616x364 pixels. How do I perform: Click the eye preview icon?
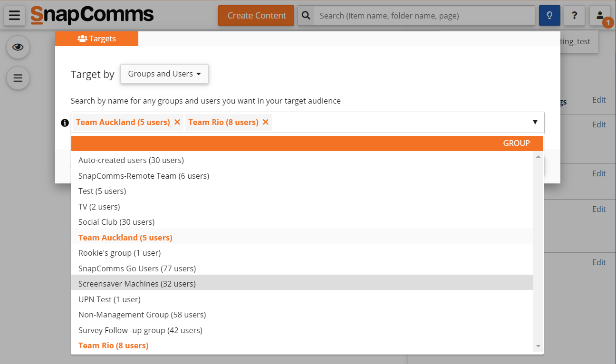coord(18,47)
